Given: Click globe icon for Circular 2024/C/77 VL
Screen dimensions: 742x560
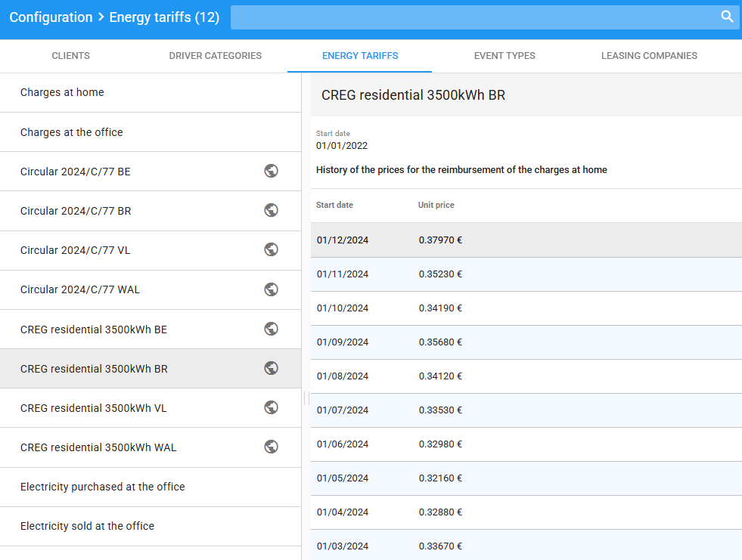Looking at the screenshot, I should [x=271, y=249].
